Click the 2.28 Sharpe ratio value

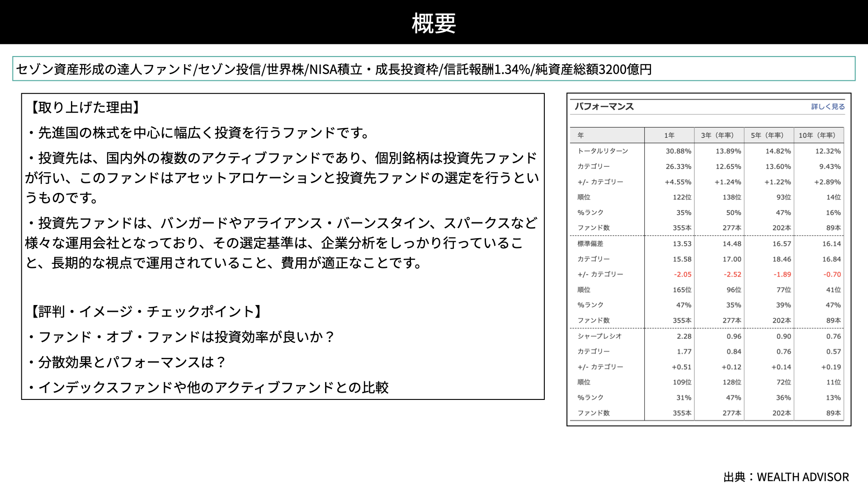pos(684,336)
